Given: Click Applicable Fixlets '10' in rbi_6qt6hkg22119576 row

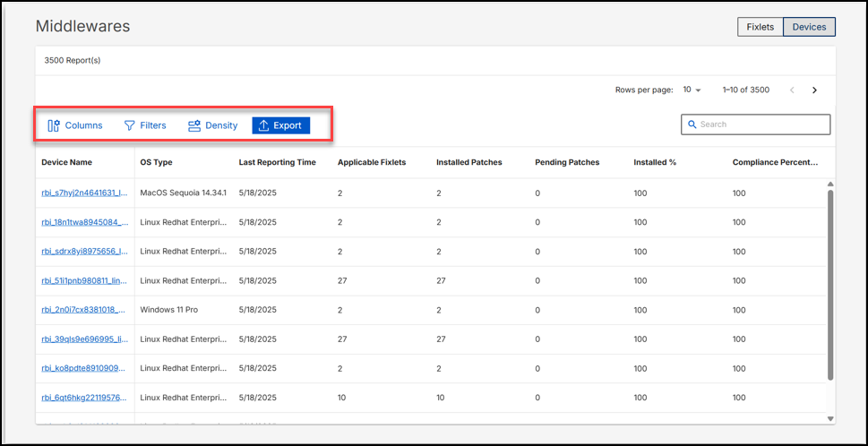Looking at the screenshot, I should point(342,398).
